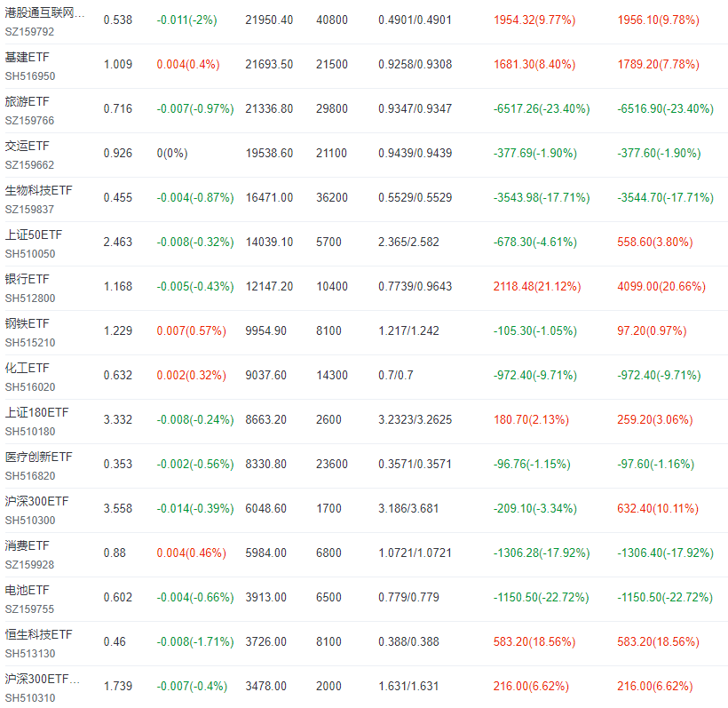Open 生物科技ETF fund name
This screenshot has width=728, height=708.
(38, 190)
